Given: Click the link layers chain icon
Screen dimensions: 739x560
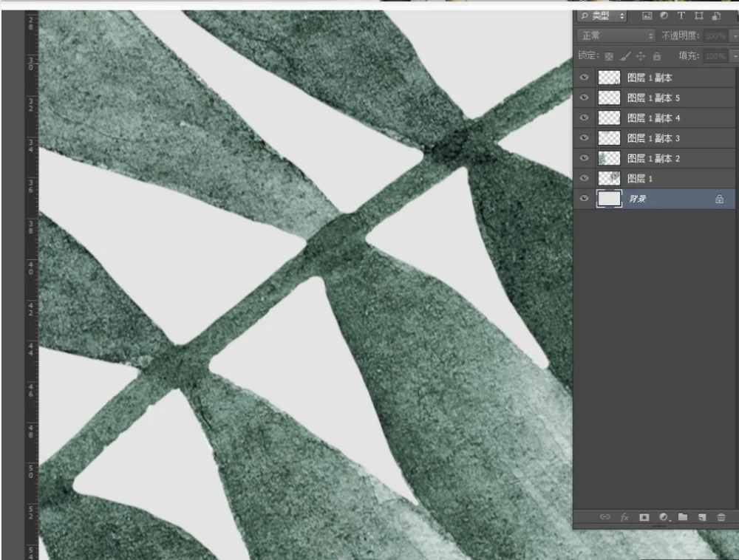Looking at the screenshot, I should coord(605,516).
